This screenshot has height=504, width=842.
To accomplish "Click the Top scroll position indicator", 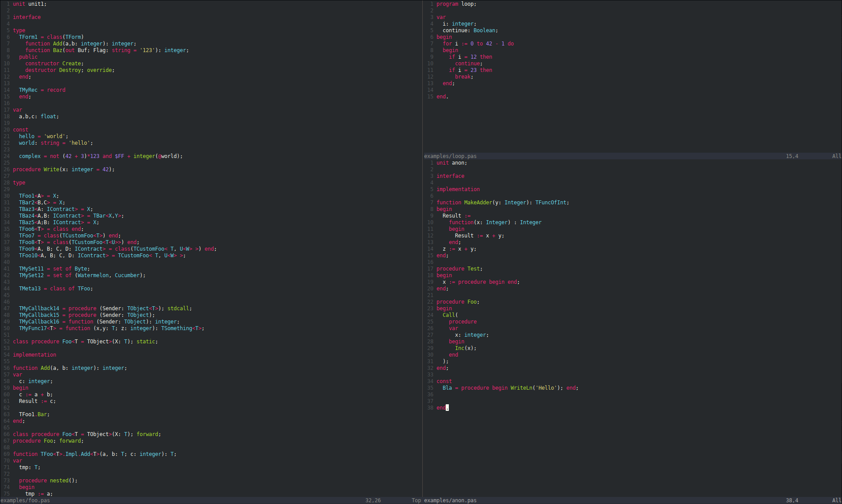I will pyautogui.click(x=416, y=500).
